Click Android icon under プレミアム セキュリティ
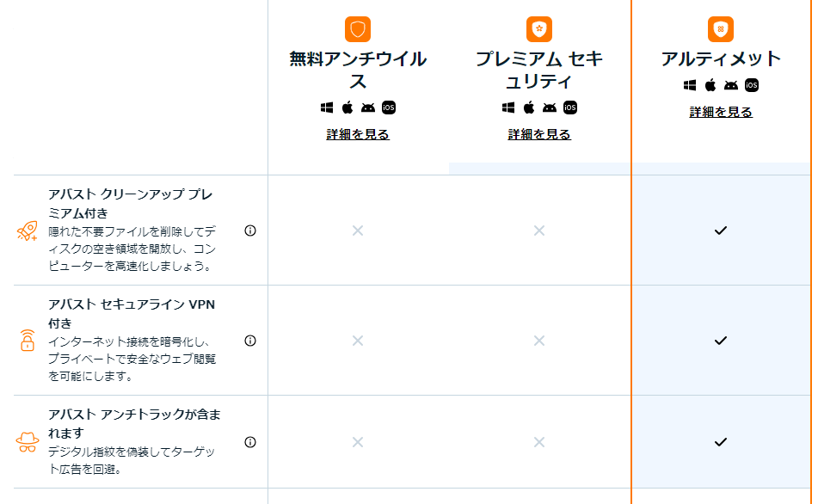Viewport: 818px width, 504px height. 550,108
